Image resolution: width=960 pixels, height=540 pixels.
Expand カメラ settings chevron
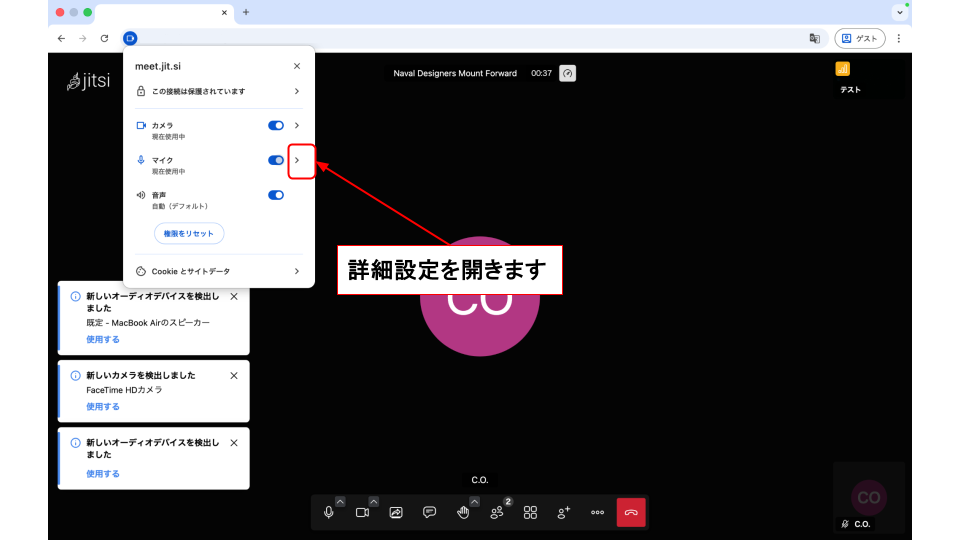(297, 125)
